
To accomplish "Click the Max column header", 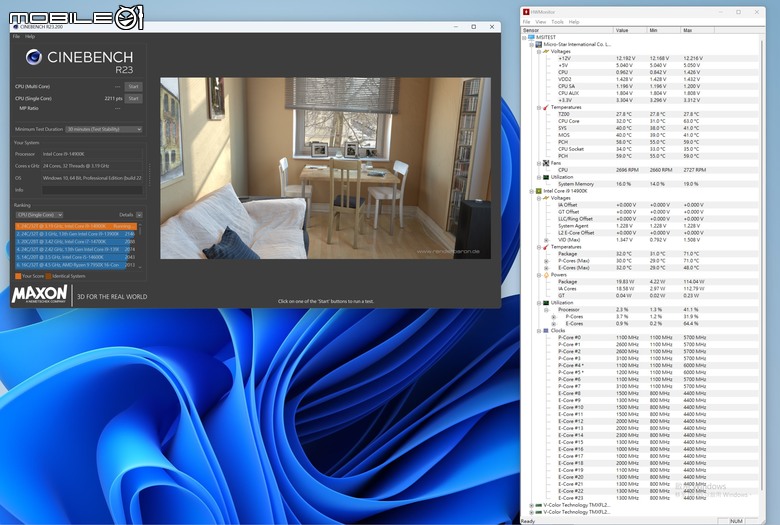I will click(x=698, y=30).
